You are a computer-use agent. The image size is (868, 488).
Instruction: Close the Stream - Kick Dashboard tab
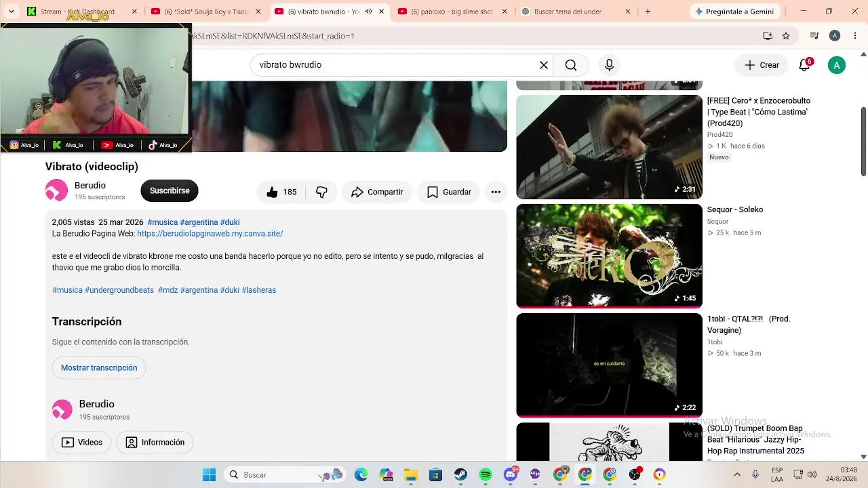click(134, 12)
